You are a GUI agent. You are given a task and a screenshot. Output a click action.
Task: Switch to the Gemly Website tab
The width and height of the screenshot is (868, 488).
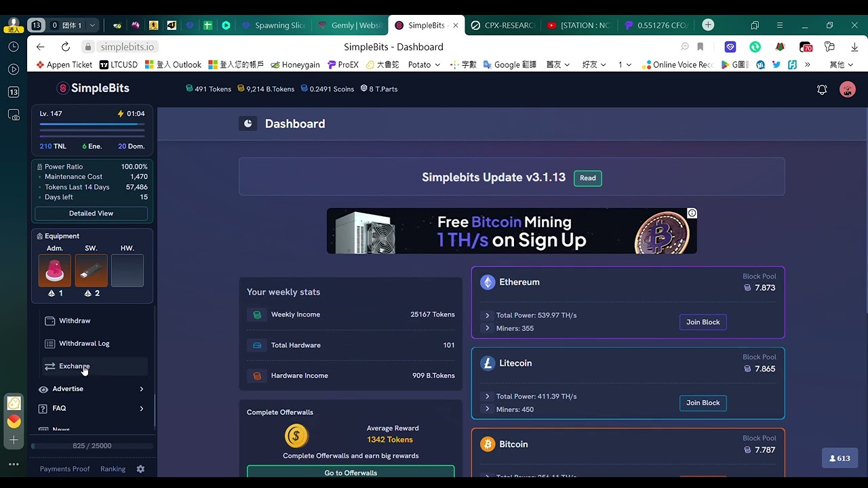click(x=351, y=25)
